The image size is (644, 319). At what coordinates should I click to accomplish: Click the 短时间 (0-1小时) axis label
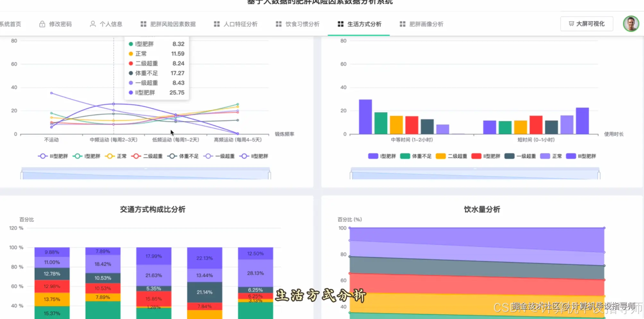pyautogui.click(x=536, y=140)
